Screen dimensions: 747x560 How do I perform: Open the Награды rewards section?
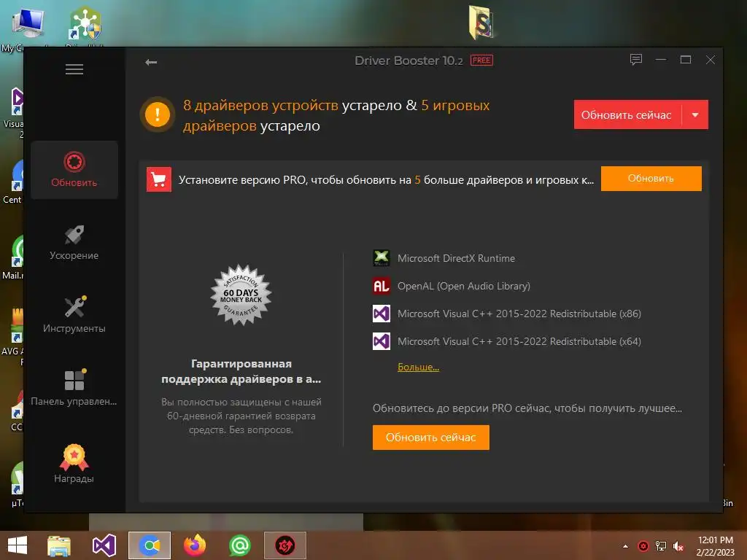point(74,464)
